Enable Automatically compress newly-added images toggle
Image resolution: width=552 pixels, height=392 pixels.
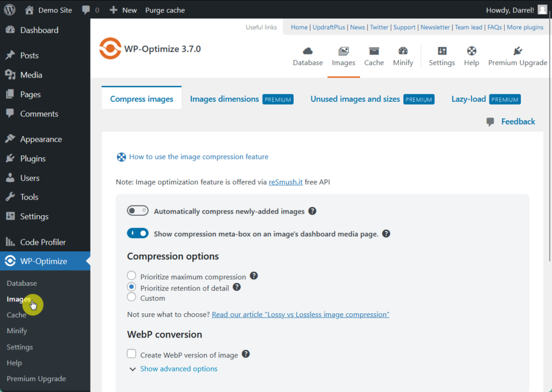click(x=137, y=211)
